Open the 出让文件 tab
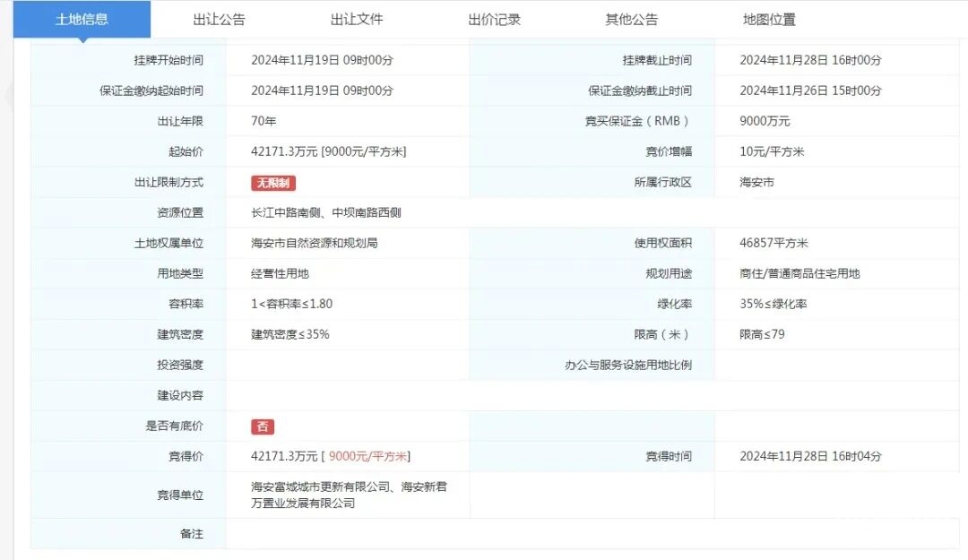Image resolution: width=968 pixels, height=560 pixels. tap(357, 19)
